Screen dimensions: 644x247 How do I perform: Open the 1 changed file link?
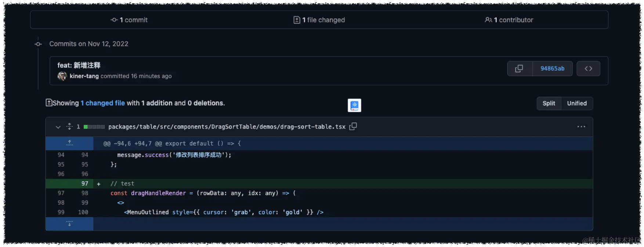point(103,103)
